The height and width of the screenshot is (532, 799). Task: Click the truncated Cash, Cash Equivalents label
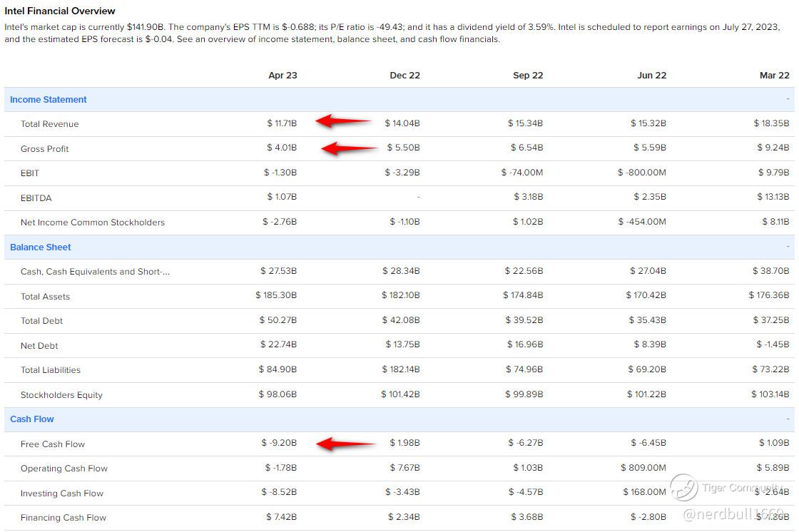(96, 272)
